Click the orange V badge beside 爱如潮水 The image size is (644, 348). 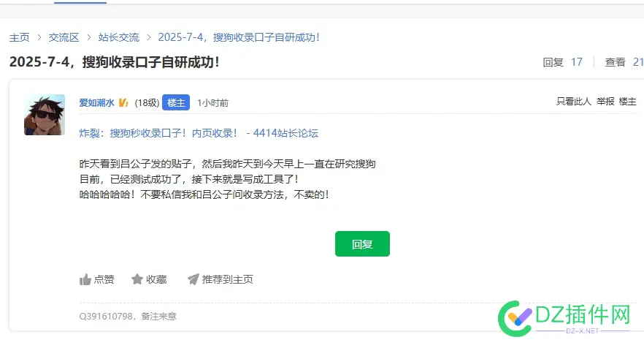click(x=123, y=103)
